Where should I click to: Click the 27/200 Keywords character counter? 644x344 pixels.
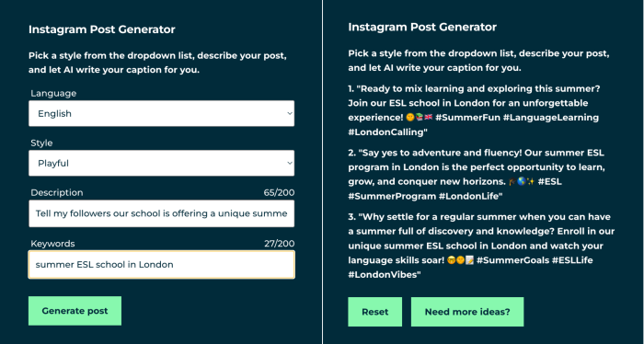279,244
